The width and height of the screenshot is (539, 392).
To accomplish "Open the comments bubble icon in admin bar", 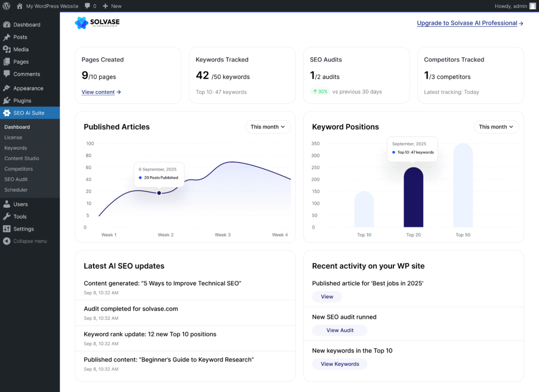I will 87,6.
